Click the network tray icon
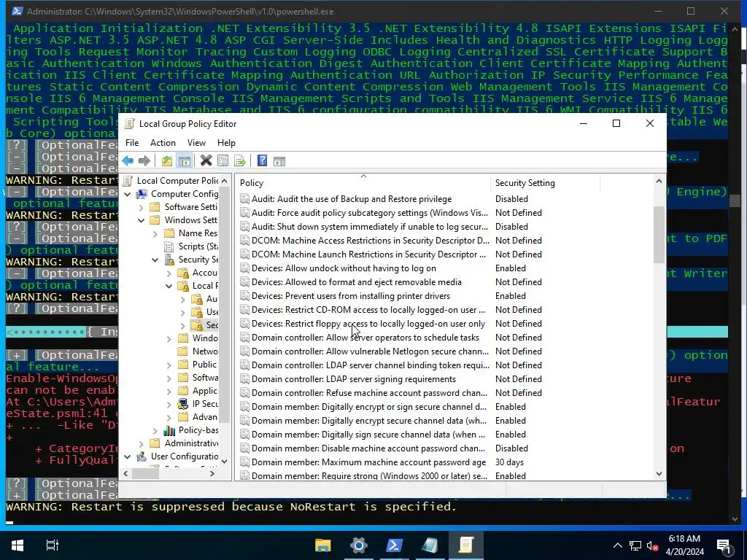Image resolution: width=747 pixels, height=560 pixels. click(x=635, y=545)
